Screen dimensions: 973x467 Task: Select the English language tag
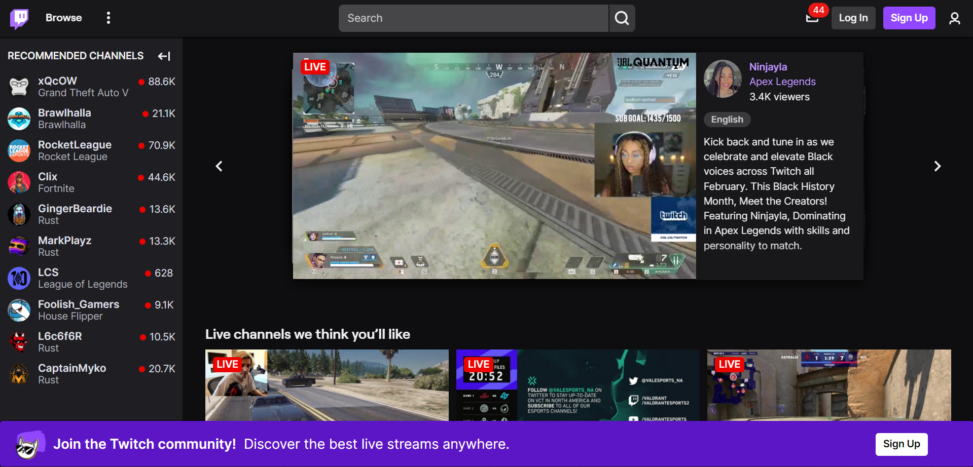(x=727, y=120)
